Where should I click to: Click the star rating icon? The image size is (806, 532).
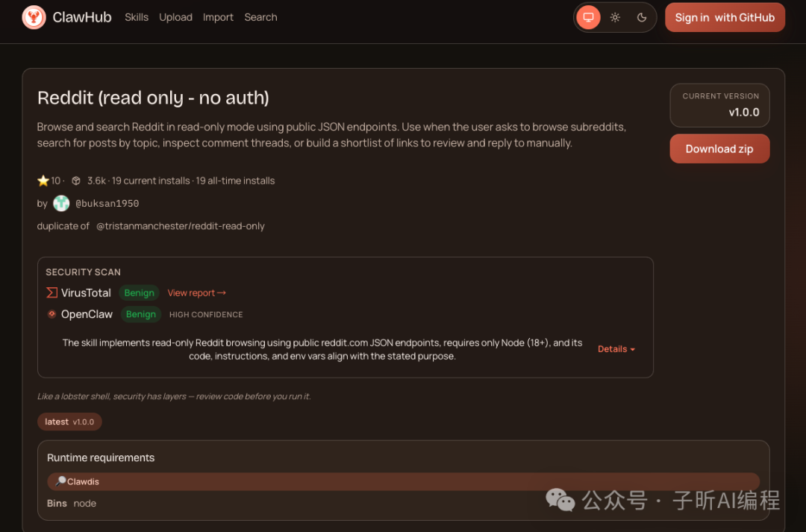(43, 181)
